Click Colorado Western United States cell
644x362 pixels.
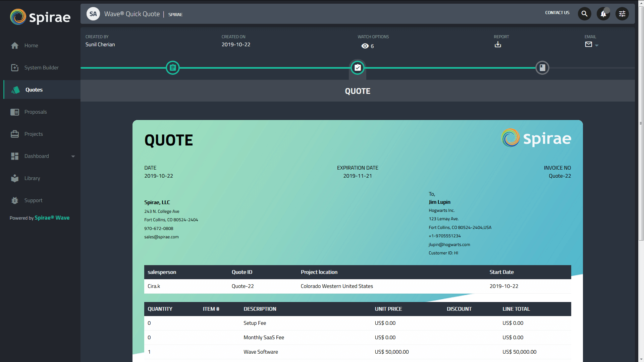pyautogui.click(x=337, y=286)
